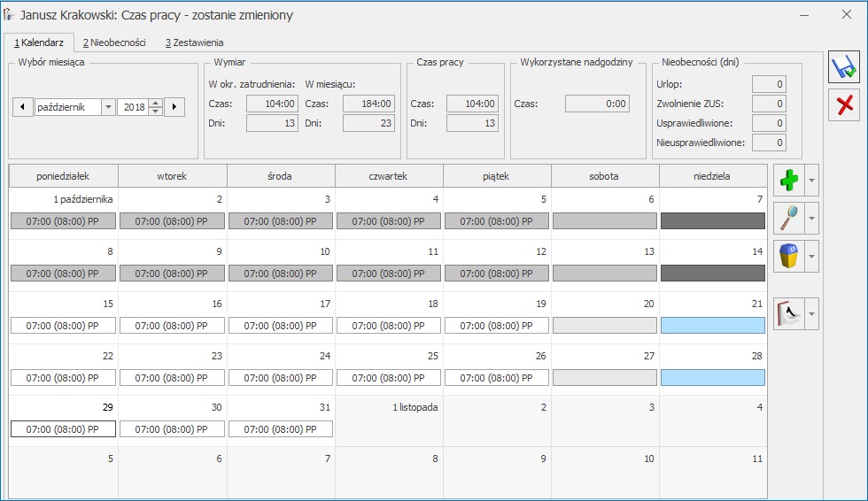Click the Urlop days value field

click(x=768, y=84)
